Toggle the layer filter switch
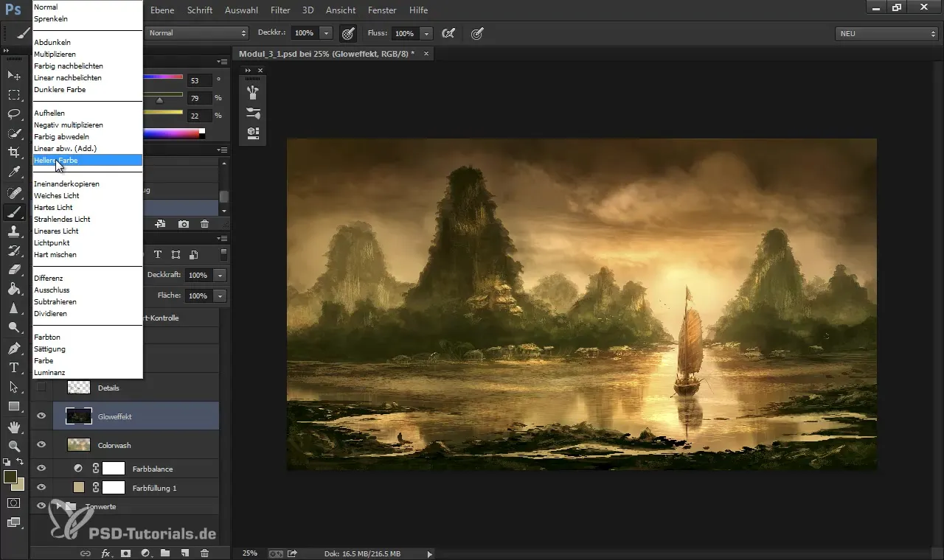The height and width of the screenshot is (560, 944). [x=223, y=255]
